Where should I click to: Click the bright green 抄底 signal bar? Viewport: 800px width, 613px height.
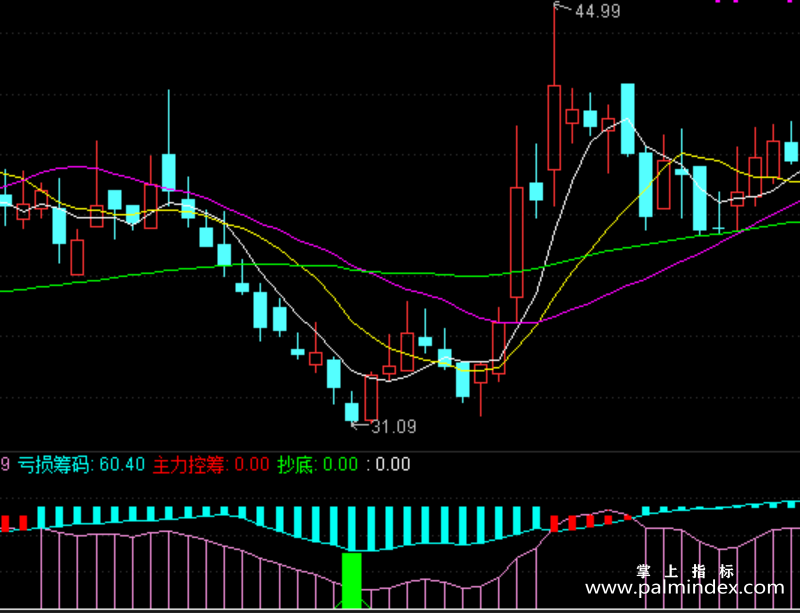pyautogui.click(x=351, y=580)
